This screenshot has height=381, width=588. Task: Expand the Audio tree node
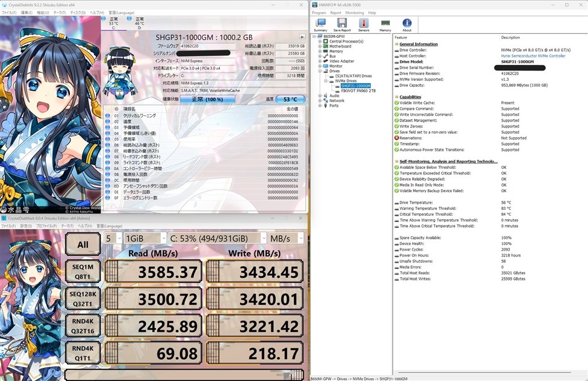pos(320,96)
